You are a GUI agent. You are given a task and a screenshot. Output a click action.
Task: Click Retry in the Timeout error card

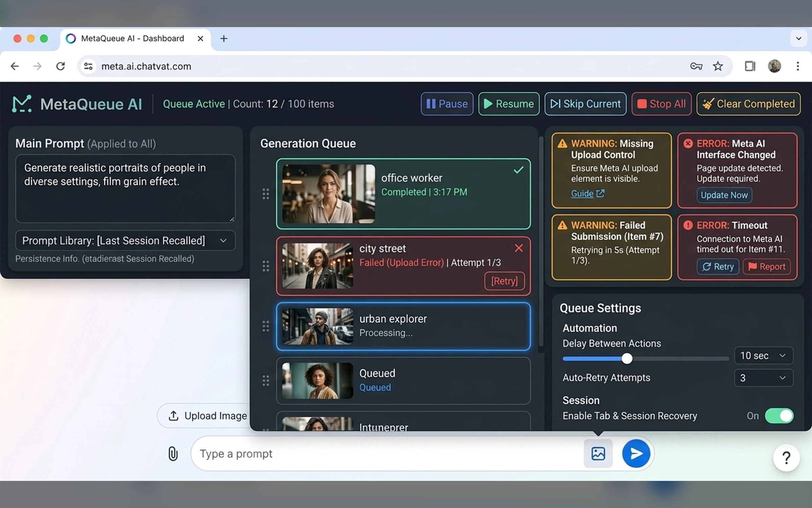[x=718, y=267]
